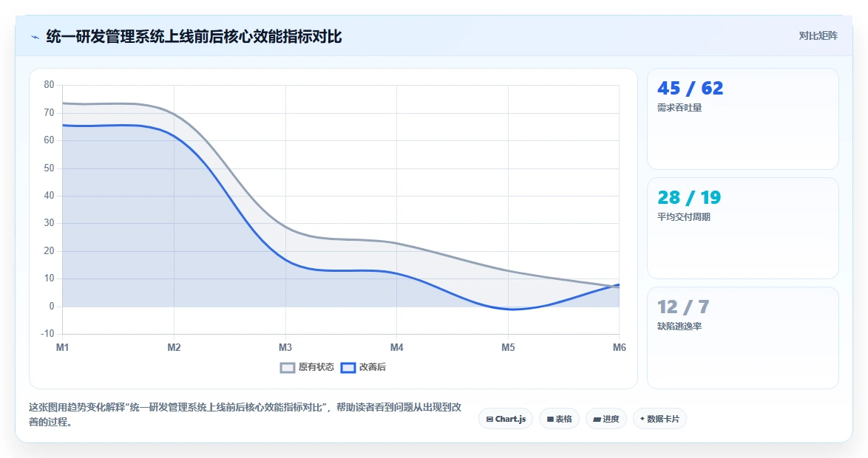Image resolution: width=868 pixels, height=458 pixels.
Task: Click the 50 y-axis tick label
Action: click(50, 168)
